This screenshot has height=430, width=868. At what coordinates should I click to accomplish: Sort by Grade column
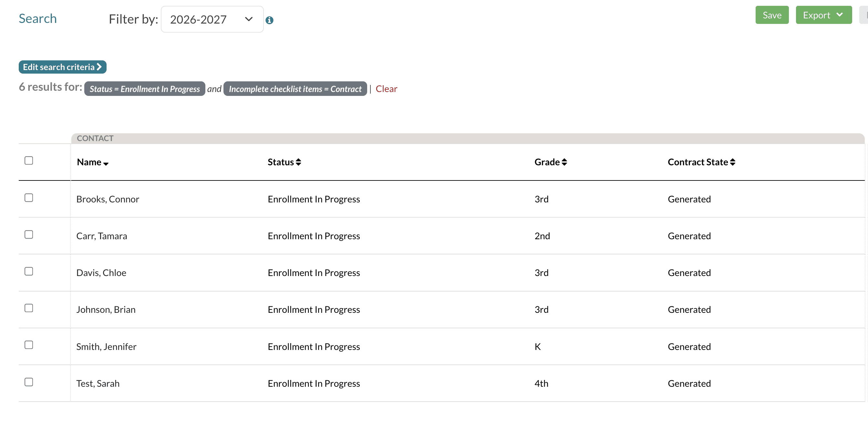click(x=551, y=162)
